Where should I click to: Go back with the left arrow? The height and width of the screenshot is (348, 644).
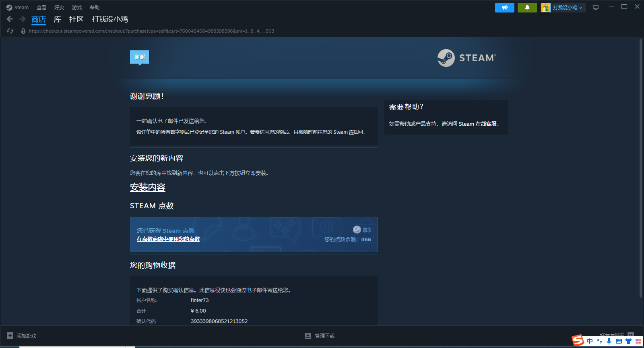pyautogui.click(x=10, y=19)
